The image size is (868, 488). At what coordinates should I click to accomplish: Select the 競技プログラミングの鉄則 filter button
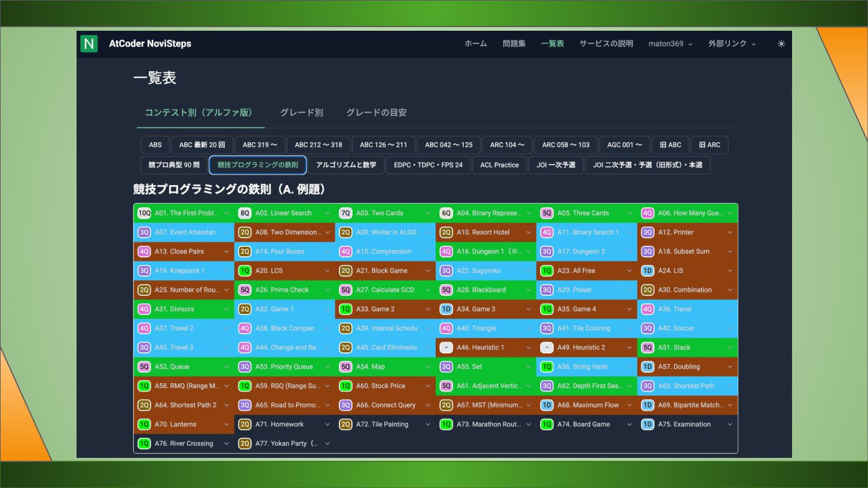coord(258,165)
